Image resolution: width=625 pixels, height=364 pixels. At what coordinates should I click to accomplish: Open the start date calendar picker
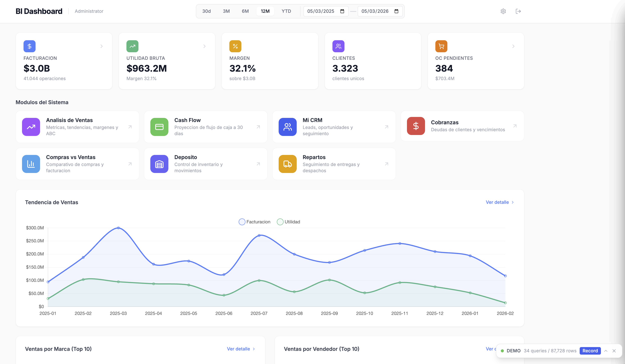tap(342, 11)
